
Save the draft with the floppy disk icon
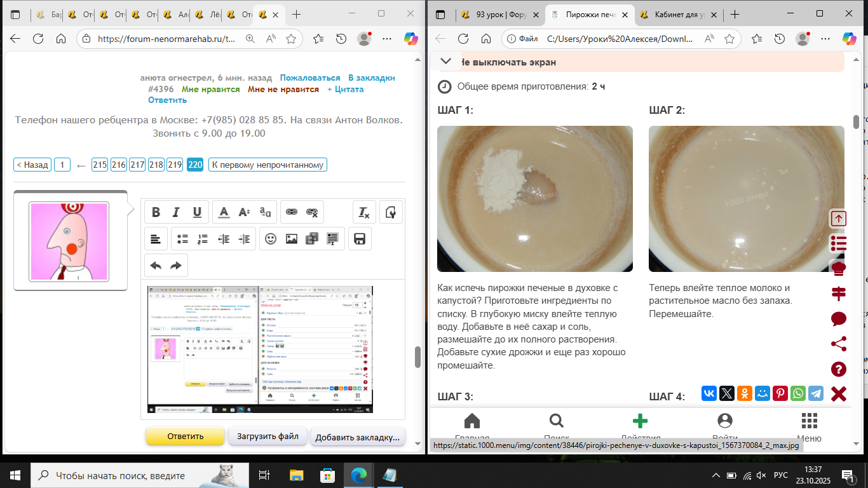coord(359,239)
